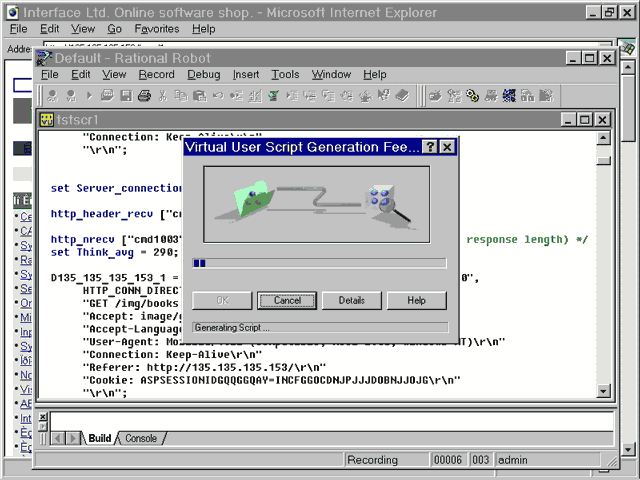Image resolution: width=640 pixels, height=480 pixels.
Task: Click the tstscr1 script window icon
Action: 47,120
